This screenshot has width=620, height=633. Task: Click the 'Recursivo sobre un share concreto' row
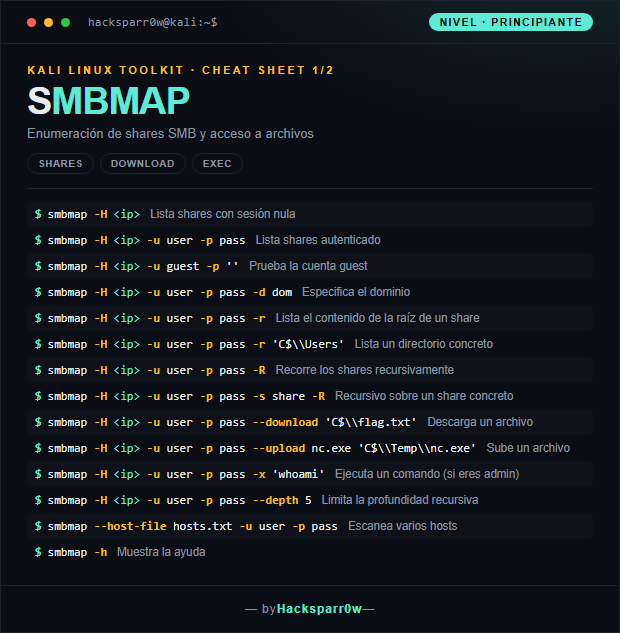click(x=310, y=396)
